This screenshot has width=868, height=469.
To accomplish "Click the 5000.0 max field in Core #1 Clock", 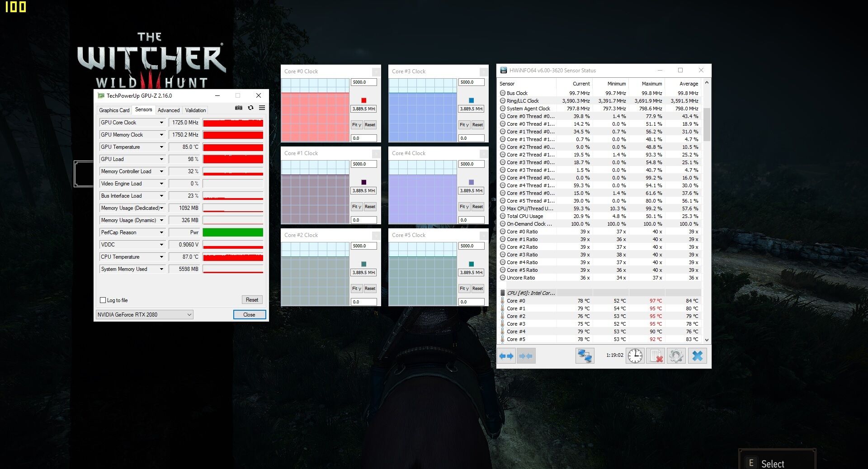I will click(x=363, y=164).
